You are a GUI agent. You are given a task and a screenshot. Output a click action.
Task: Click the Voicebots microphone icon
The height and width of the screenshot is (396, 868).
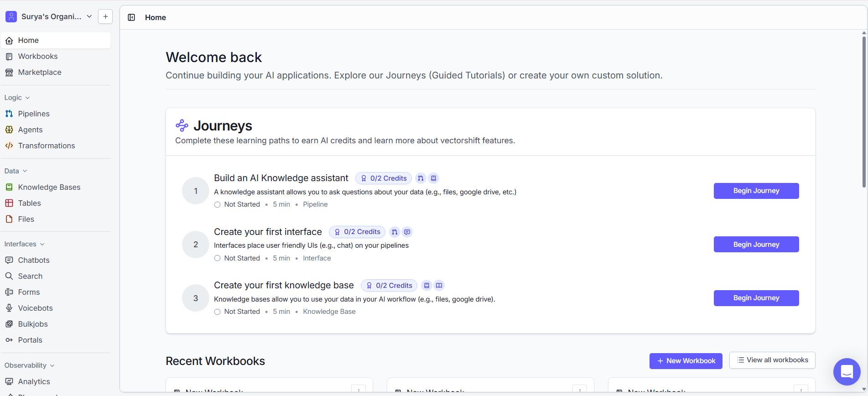9,308
